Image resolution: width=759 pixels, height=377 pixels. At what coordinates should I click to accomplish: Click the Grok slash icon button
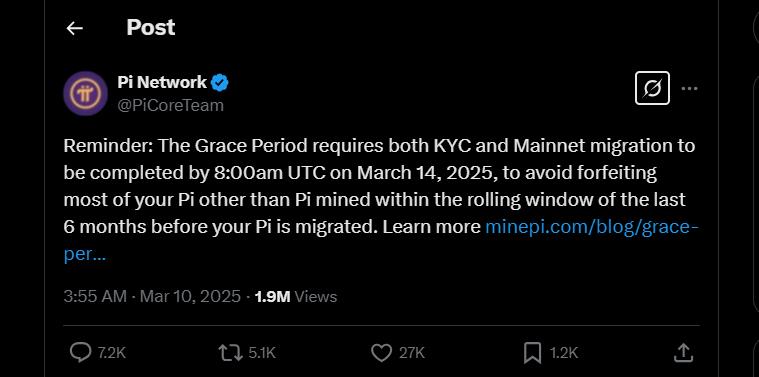[x=652, y=88]
